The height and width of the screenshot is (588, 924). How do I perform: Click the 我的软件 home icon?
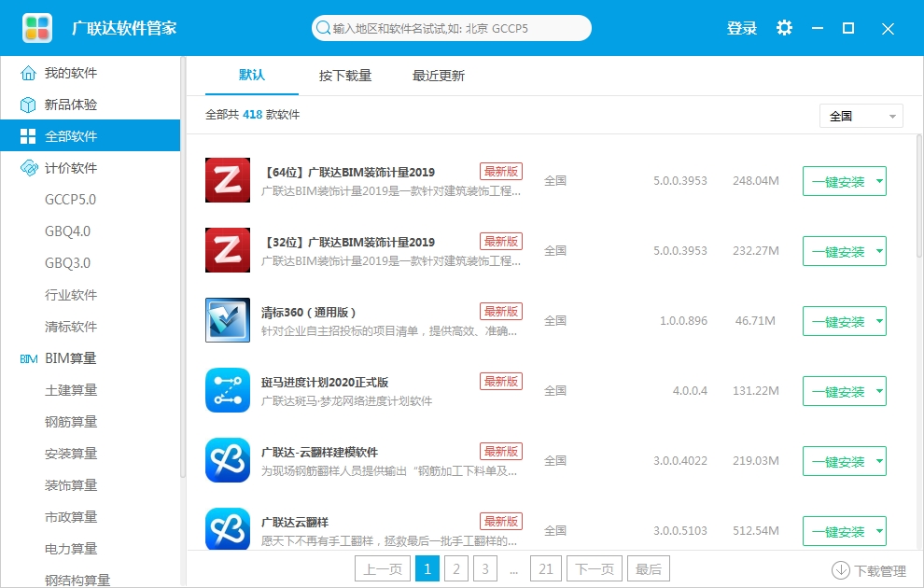pyautogui.click(x=28, y=73)
